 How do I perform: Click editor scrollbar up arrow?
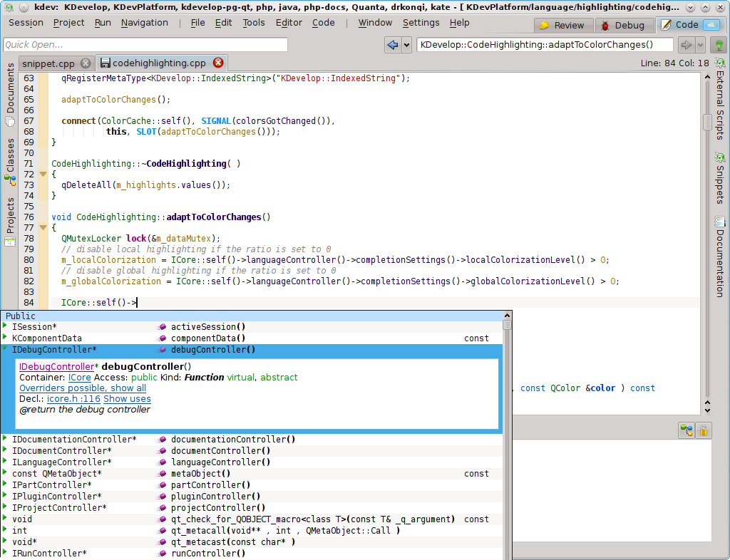click(707, 77)
